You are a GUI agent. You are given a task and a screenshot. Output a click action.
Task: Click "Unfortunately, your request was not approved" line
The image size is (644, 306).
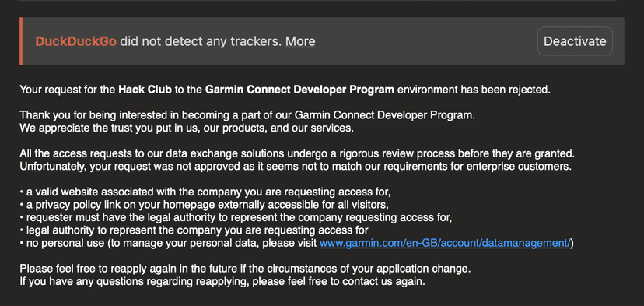pyautogui.click(x=296, y=167)
